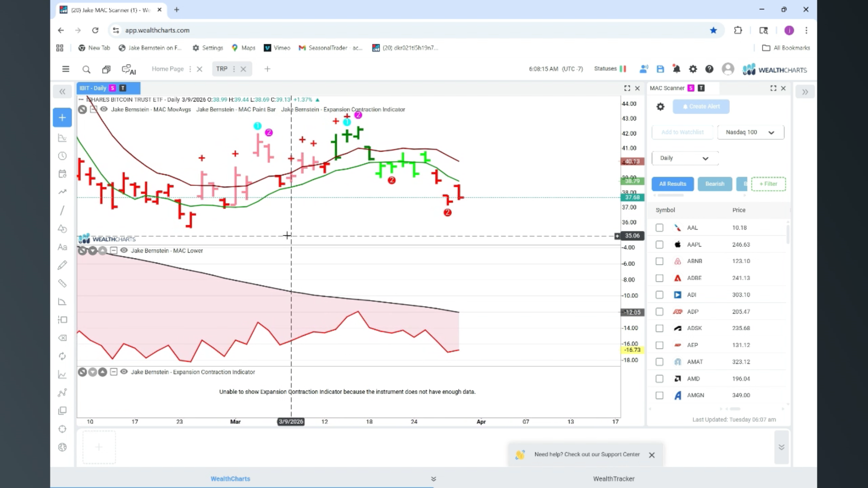Open the notifications bell icon
Screen dimensions: 868x488
tap(676, 69)
